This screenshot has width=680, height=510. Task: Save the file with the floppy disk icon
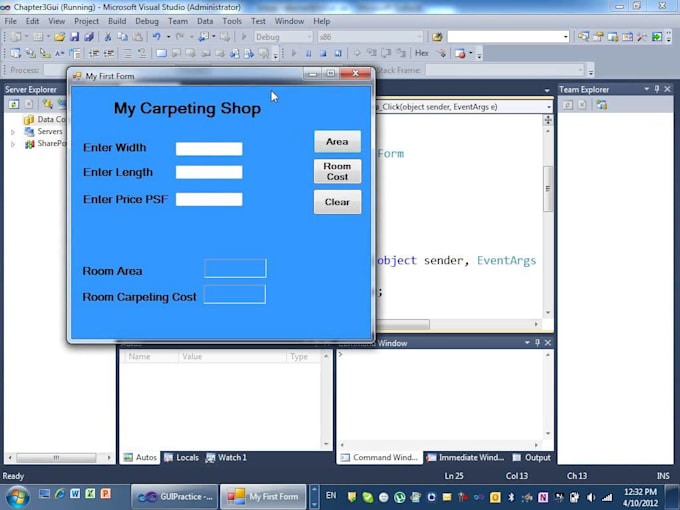tap(75, 37)
